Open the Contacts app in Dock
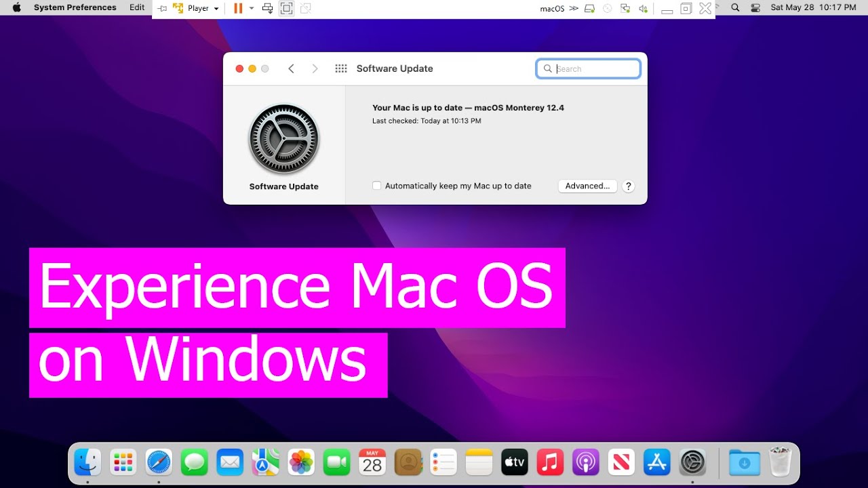868x488 pixels. pyautogui.click(x=408, y=462)
